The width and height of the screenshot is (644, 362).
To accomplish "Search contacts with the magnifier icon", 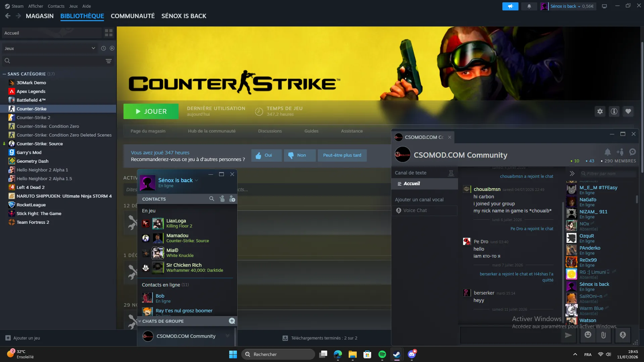I will coord(211,199).
